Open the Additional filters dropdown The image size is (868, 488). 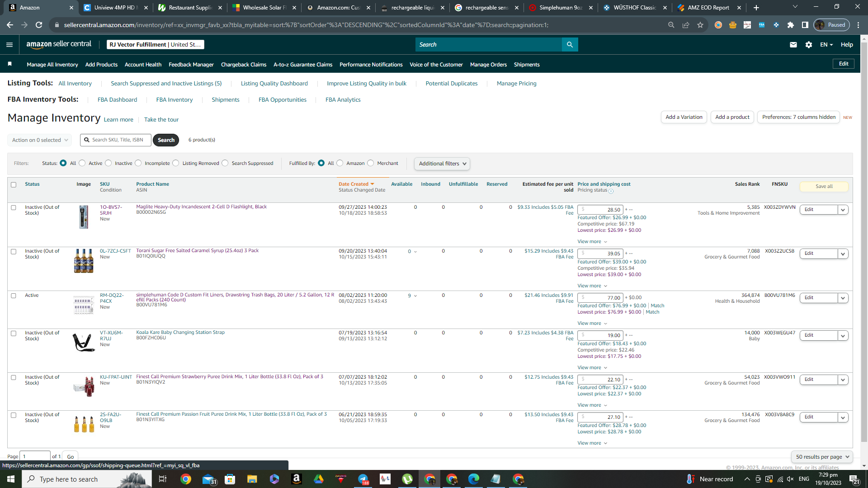442,164
